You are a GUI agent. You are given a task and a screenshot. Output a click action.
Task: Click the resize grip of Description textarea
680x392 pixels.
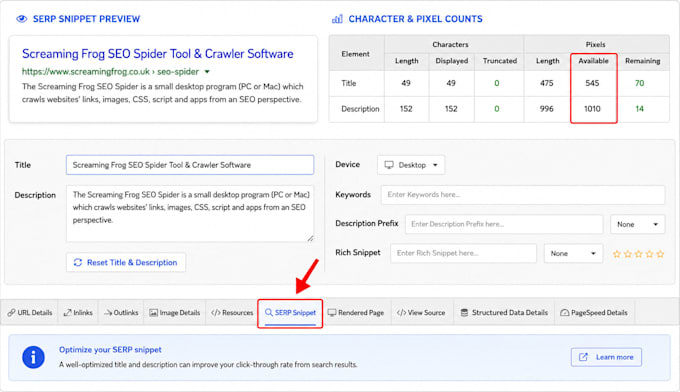(311, 238)
